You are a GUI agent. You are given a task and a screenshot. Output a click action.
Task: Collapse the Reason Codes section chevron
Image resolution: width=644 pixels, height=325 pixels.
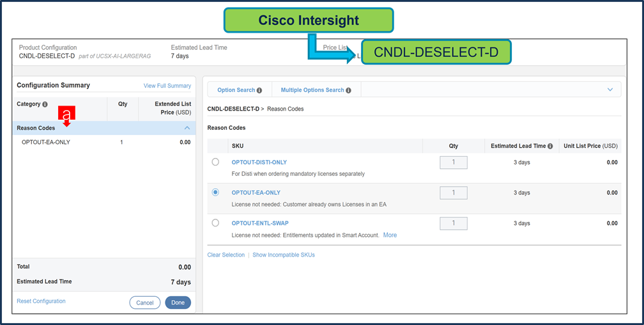tap(187, 128)
